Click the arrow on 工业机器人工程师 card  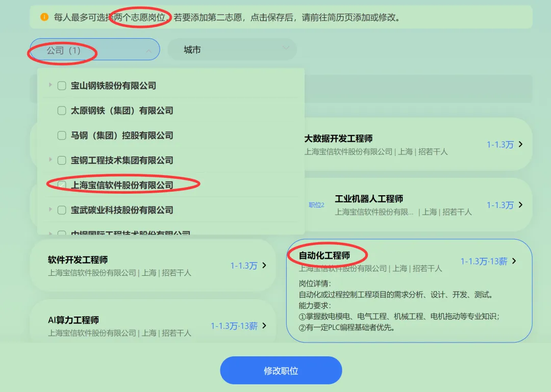point(521,204)
